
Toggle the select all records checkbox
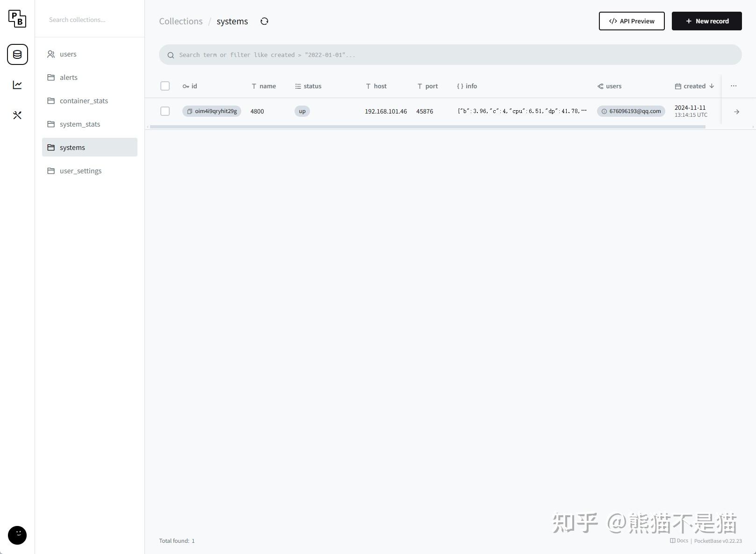165,86
